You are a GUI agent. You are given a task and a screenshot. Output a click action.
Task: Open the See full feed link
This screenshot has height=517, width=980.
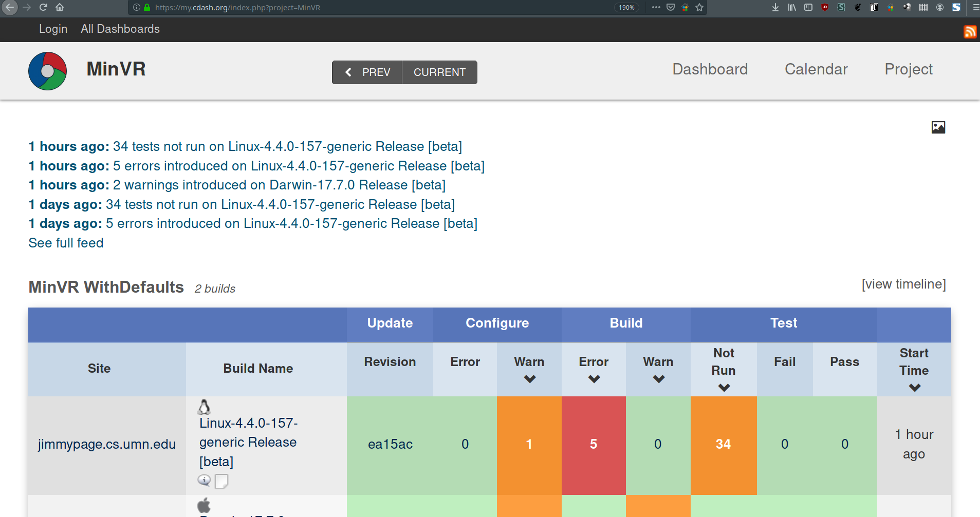[66, 243]
